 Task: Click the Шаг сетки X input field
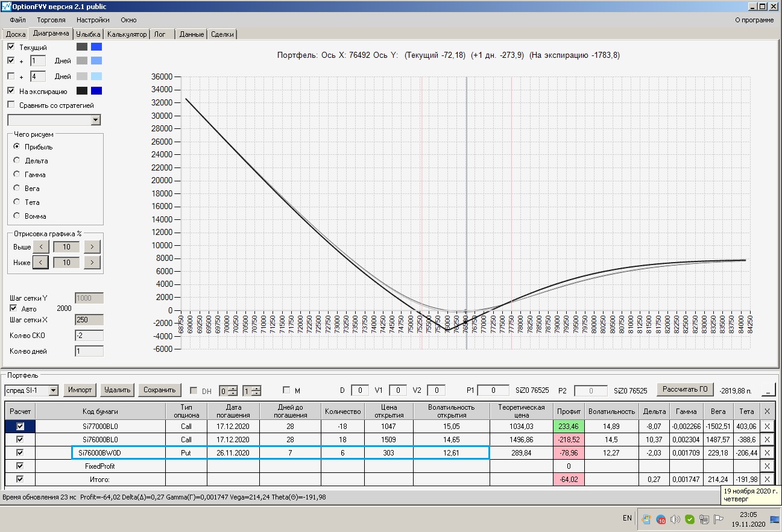pyautogui.click(x=89, y=320)
